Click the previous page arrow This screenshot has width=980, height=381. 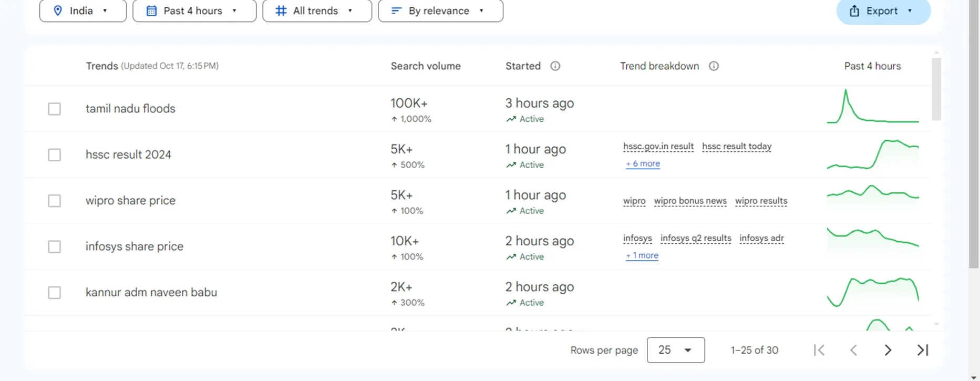[x=853, y=350]
